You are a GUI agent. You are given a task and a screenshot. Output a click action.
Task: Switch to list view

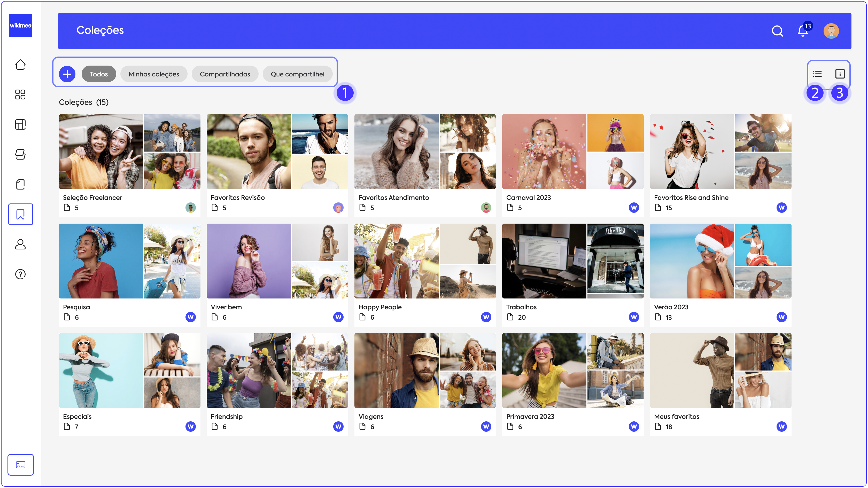[x=817, y=74]
